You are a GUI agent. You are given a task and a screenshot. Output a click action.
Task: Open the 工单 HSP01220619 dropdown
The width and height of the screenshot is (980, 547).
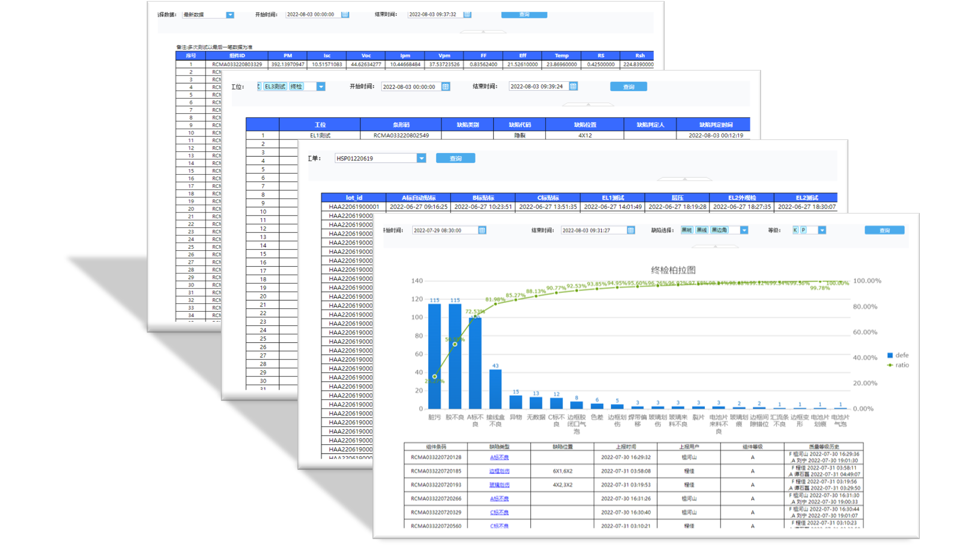coord(421,158)
